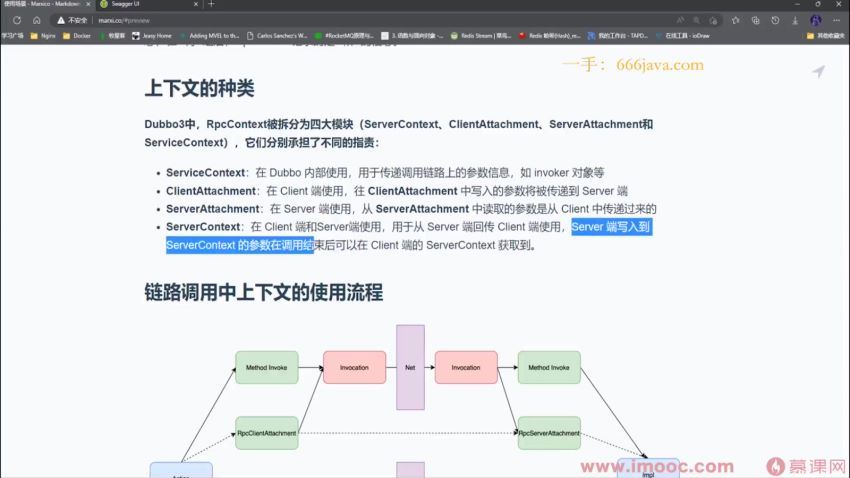The width and height of the screenshot is (850, 478).
Task: Click the right green Method Invoke box
Action: click(549, 367)
